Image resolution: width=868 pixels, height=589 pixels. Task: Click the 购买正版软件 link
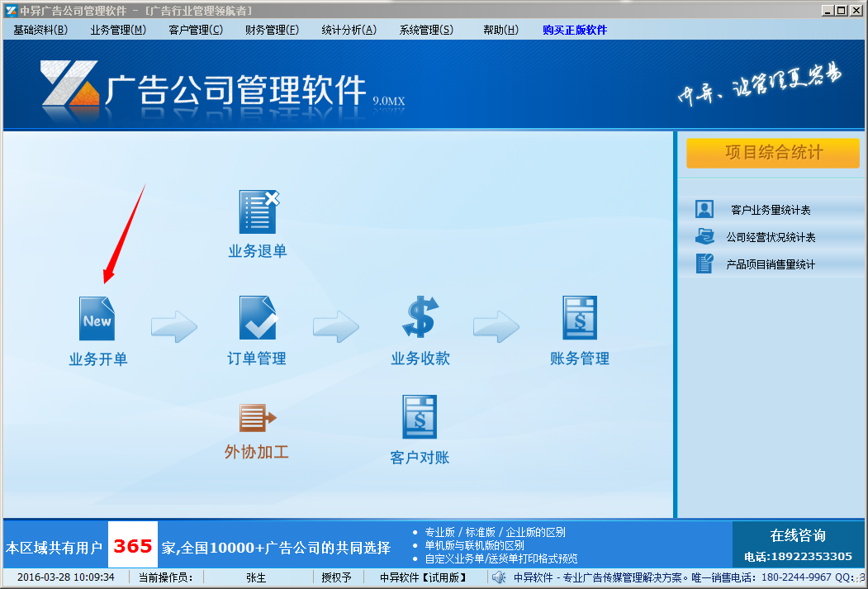click(575, 30)
